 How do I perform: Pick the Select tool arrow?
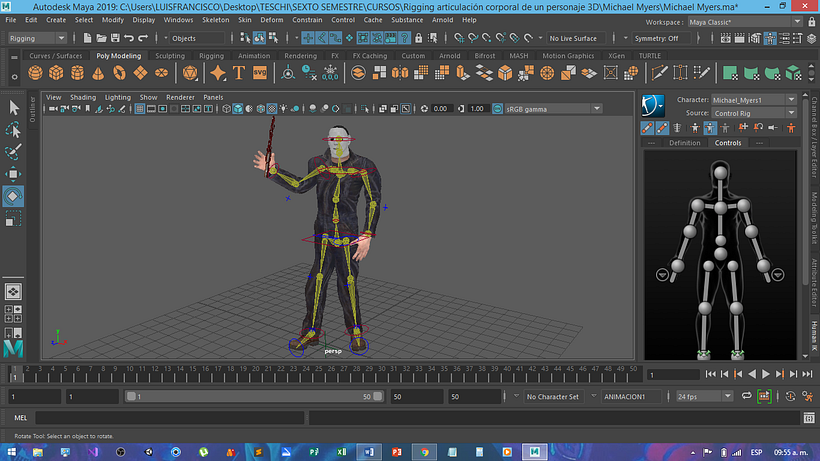click(x=14, y=107)
